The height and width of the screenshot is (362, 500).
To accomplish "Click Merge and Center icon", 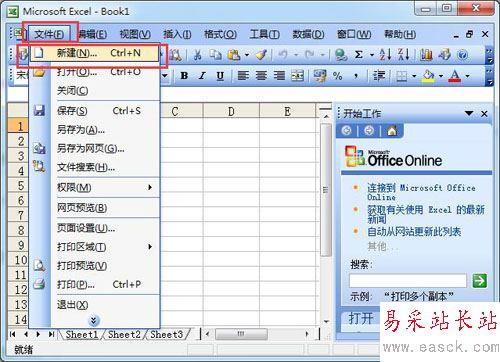I will coord(298,76).
